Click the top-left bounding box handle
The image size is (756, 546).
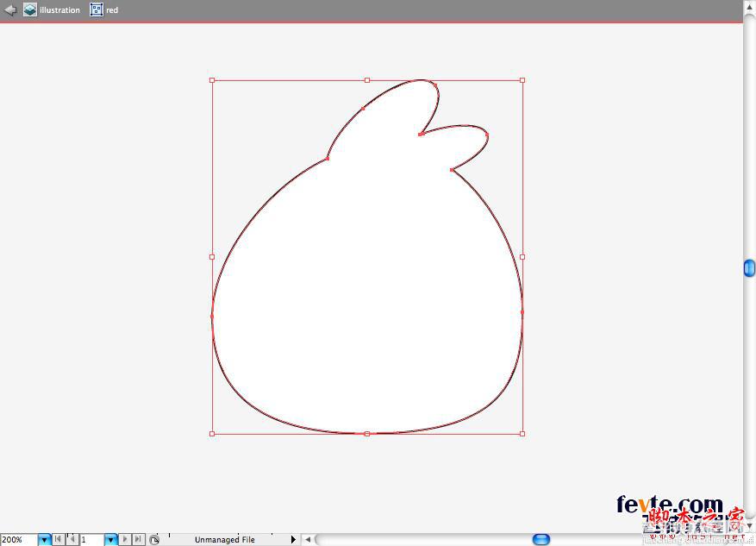click(x=212, y=80)
